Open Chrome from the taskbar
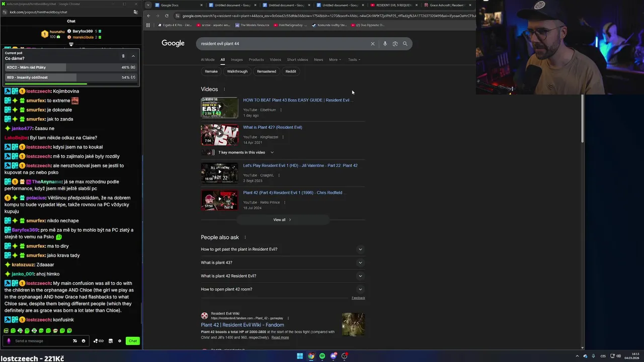 coord(311,356)
